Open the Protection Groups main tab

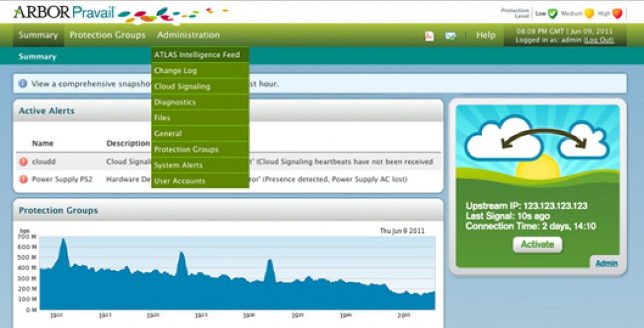107,36
